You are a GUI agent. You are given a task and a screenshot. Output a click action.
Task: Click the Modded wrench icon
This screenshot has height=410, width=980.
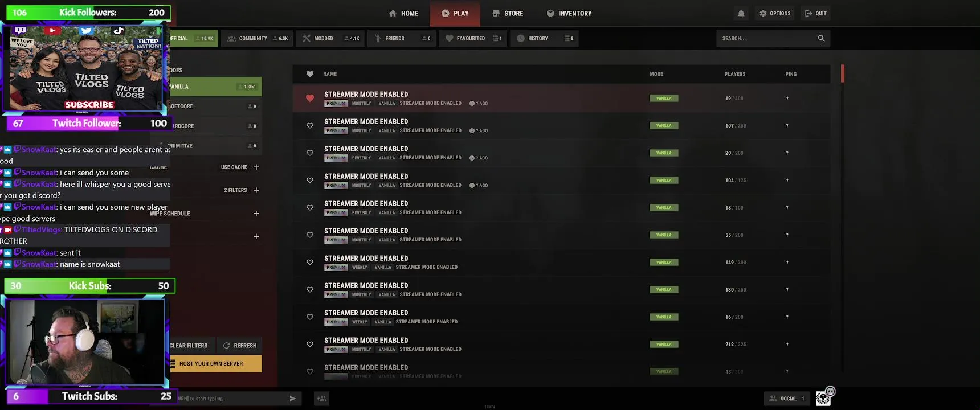click(x=307, y=38)
